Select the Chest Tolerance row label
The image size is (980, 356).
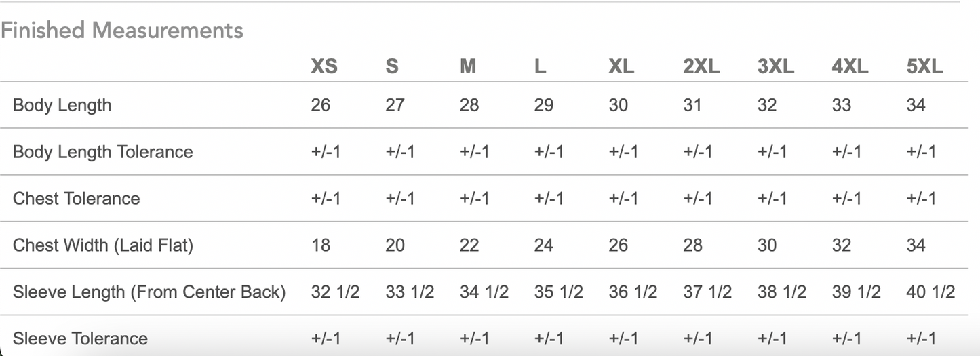pyautogui.click(x=76, y=198)
